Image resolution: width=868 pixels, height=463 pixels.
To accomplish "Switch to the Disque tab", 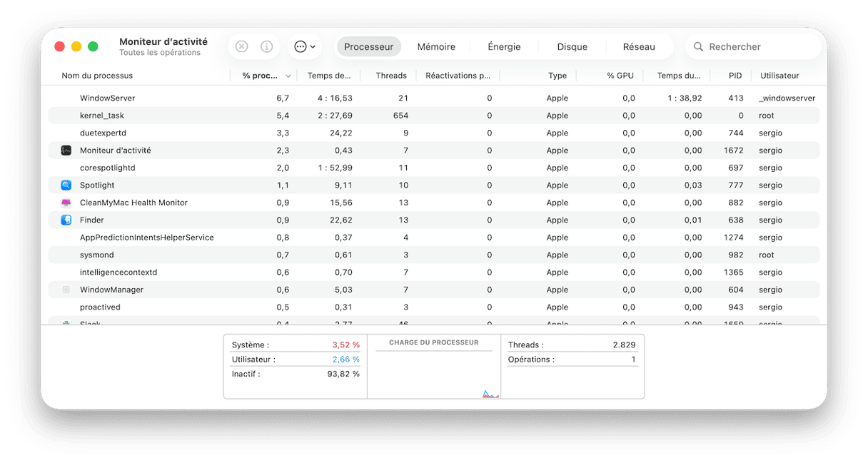I will tap(572, 46).
